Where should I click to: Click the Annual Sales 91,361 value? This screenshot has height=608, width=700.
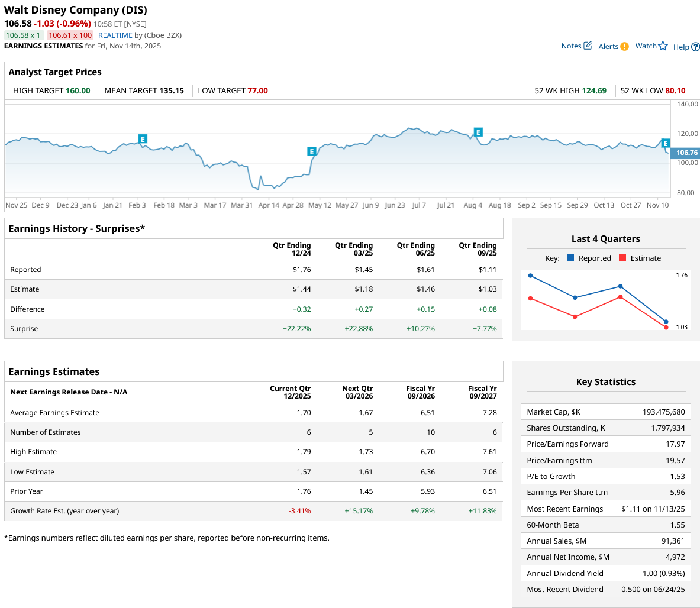(x=673, y=541)
